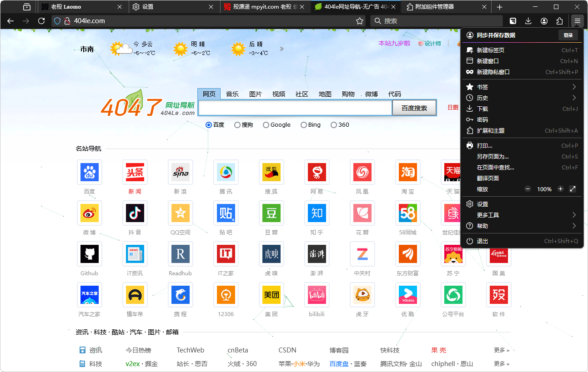Open the extensions puzzle icon in toolbar
The width and height of the screenshot is (588, 372).
(559, 21)
